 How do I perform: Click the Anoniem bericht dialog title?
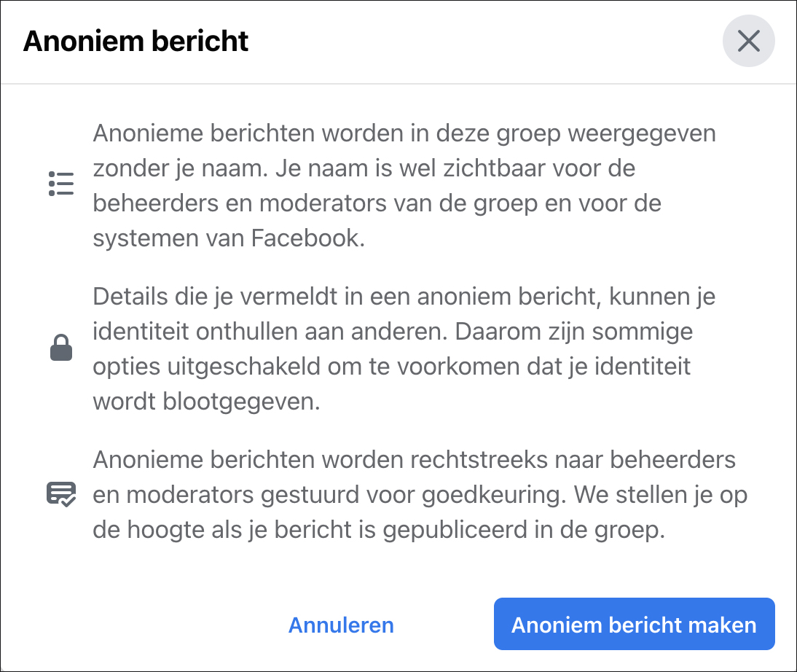pos(136,42)
